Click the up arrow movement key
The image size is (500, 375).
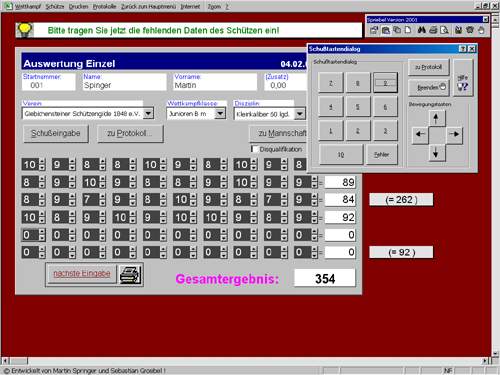436,118
